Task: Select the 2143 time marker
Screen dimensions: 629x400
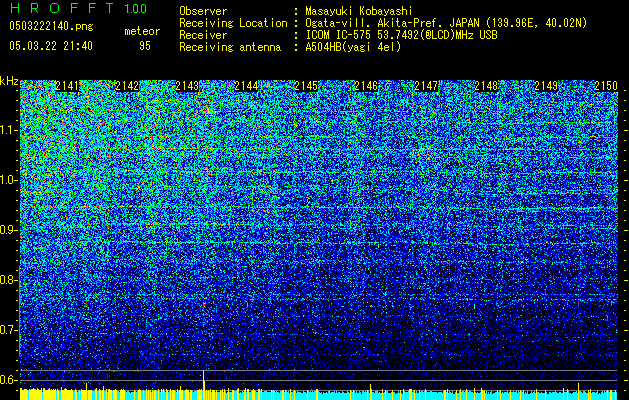Action: coord(187,87)
